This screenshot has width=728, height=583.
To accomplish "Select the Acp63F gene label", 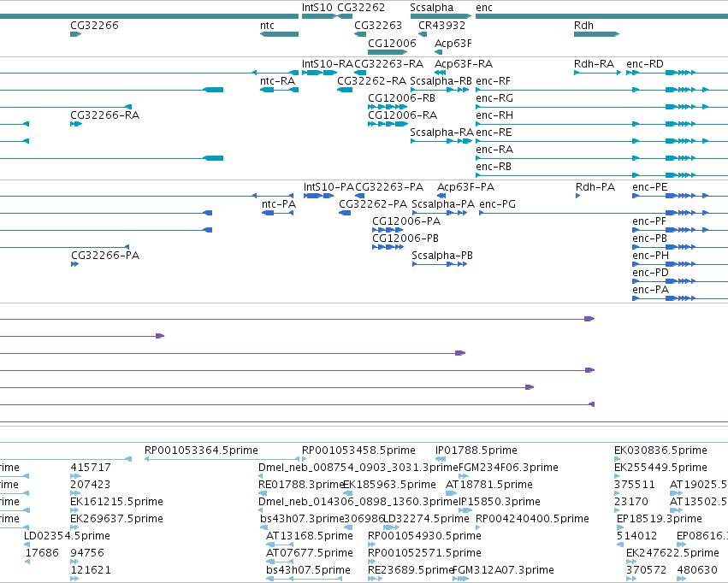I will [x=453, y=44].
